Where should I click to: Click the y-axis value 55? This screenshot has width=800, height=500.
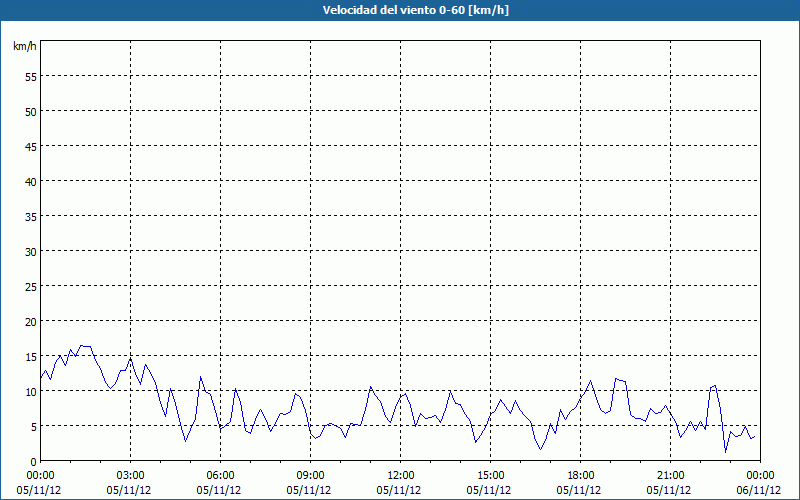pos(31,77)
